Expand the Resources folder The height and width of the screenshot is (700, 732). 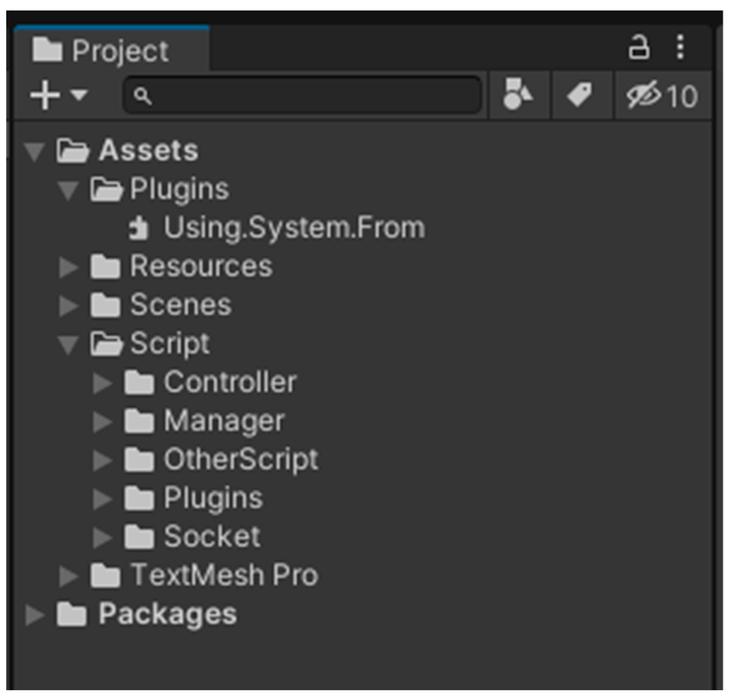click(x=68, y=267)
